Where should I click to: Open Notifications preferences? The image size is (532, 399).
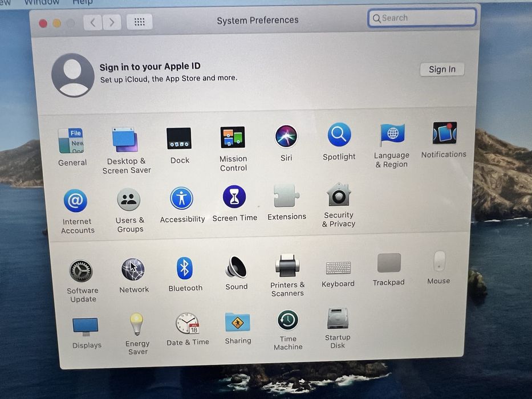[x=444, y=140]
